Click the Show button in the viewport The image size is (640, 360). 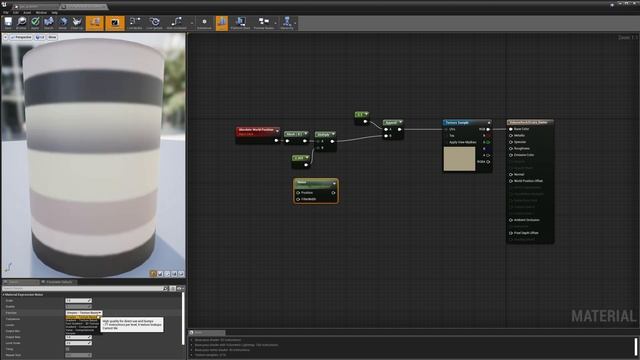(52, 37)
